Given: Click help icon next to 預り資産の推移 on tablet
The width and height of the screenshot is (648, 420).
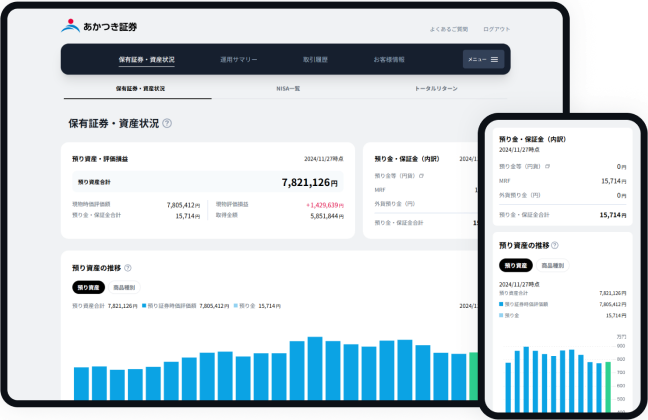Looking at the screenshot, I should (128, 268).
